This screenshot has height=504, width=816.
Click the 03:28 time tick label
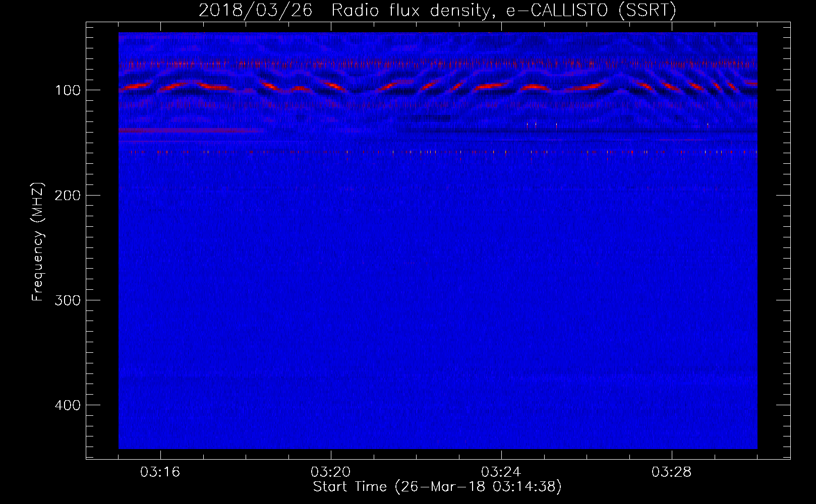pos(672,472)
